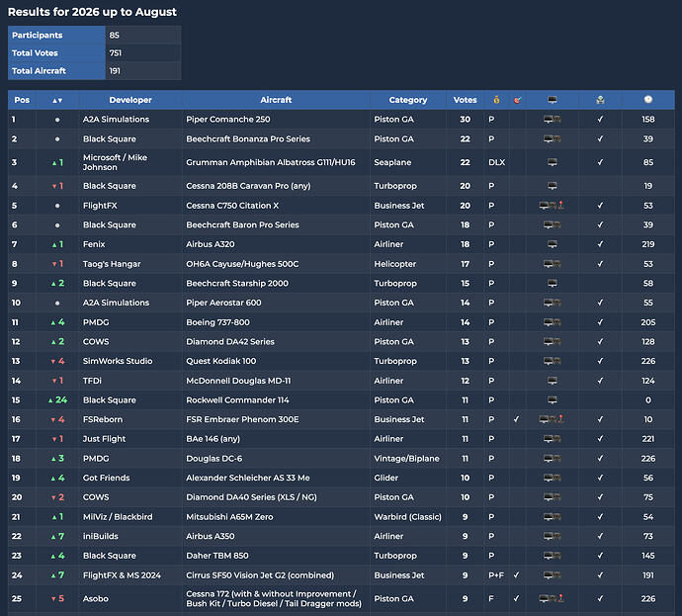Click the Total Aircraft value 191
682x616 pixels.
point(115,71)
